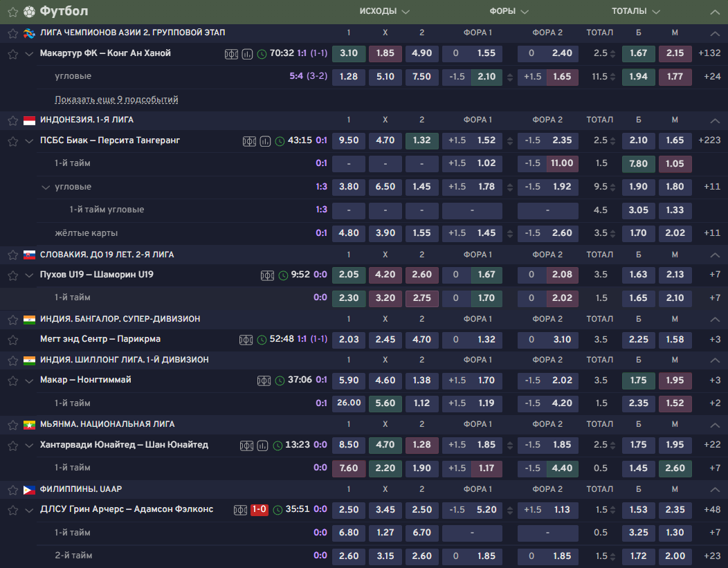Star the Мьянма Национальная Лига league

click(x=12, y=424)
